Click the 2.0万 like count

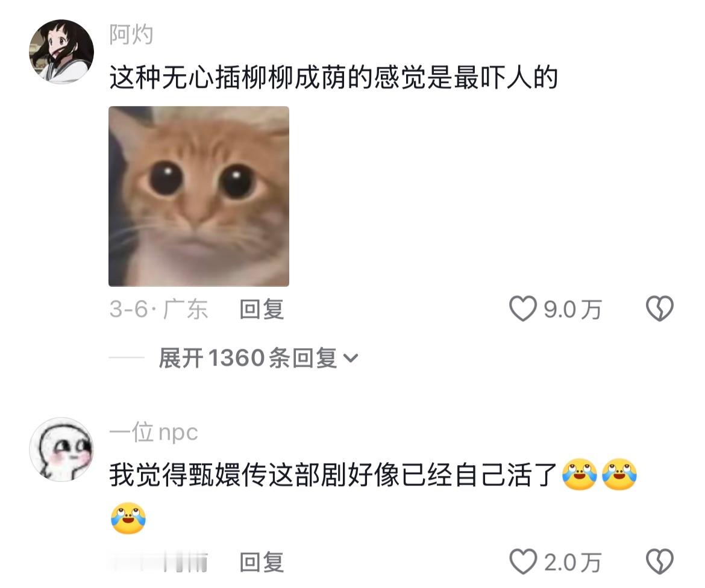[573, 562]
